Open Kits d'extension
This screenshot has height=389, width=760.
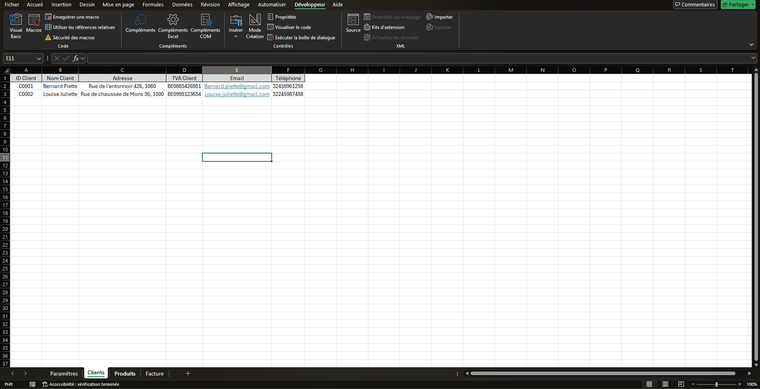[x=384, y=27]
